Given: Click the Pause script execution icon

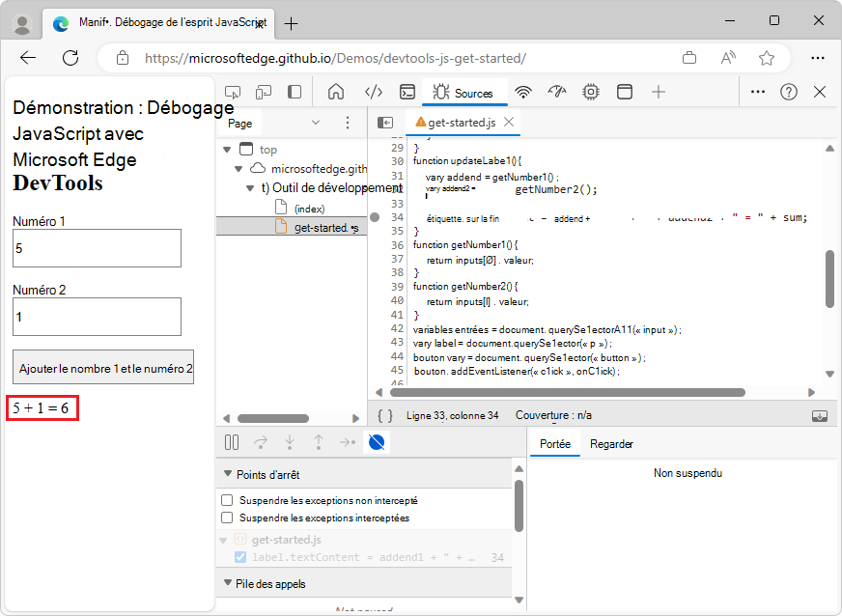Looking at the screenshot, I should tap(232, 442).
